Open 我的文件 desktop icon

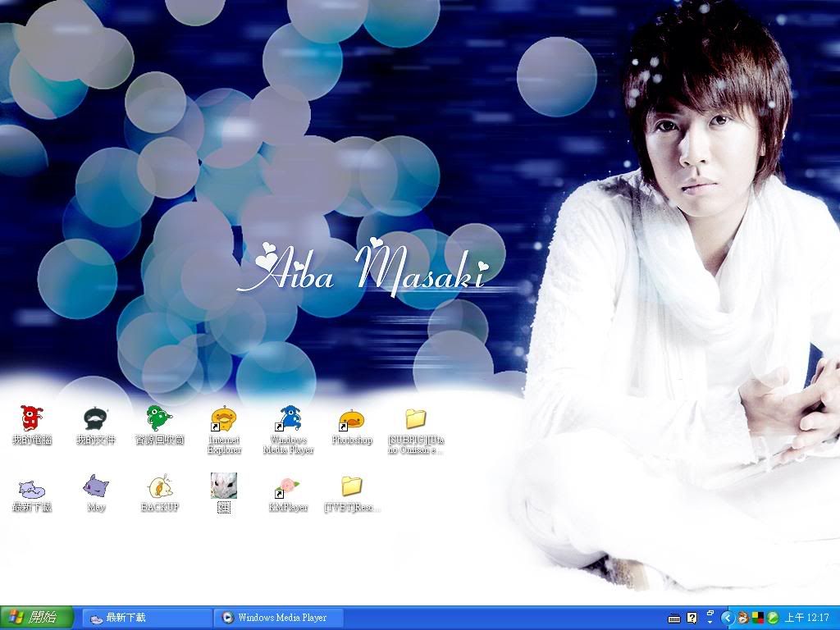(96, 419)
